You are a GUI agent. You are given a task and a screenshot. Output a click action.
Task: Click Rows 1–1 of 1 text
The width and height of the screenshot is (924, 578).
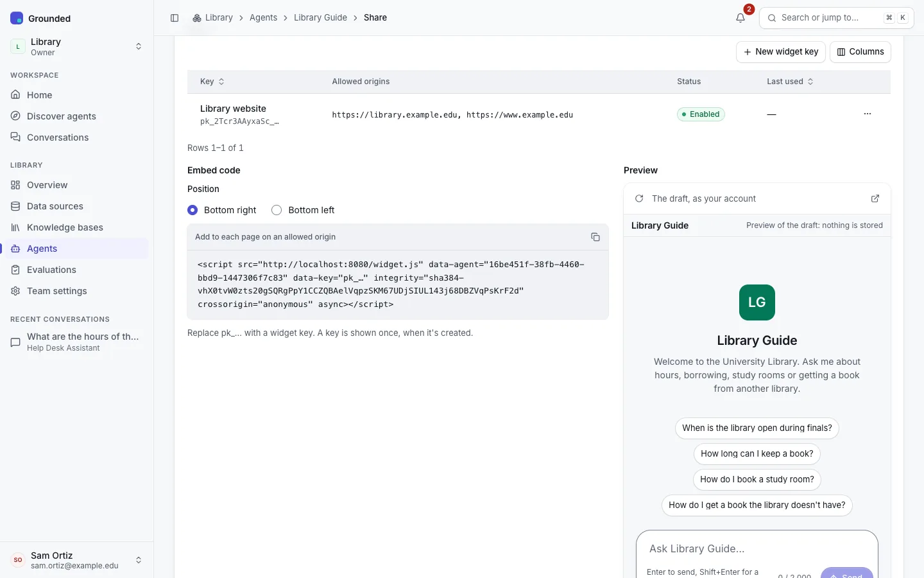(x=216, y=148)
